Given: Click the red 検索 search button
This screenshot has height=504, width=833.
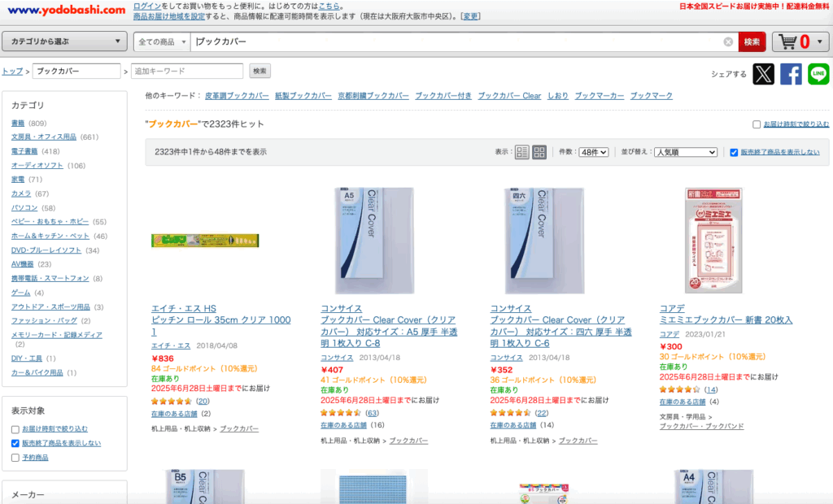Looking at the screenshot, I should [752, 42].
